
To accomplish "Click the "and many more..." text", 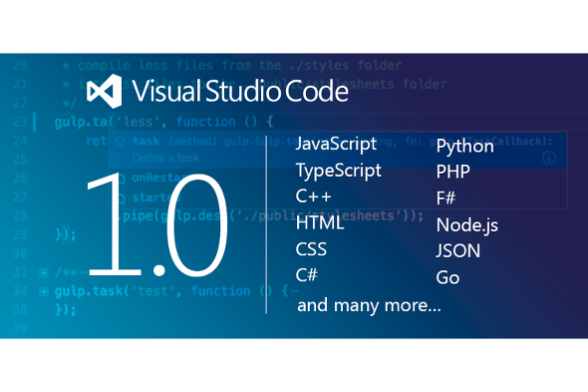I will [x=369, y=305].
